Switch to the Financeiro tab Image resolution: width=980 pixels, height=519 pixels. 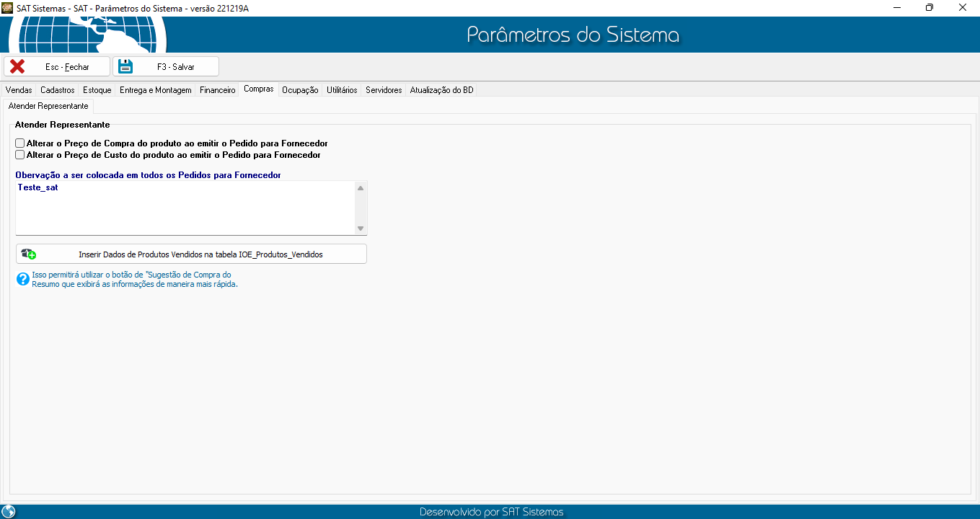(217, 90)
